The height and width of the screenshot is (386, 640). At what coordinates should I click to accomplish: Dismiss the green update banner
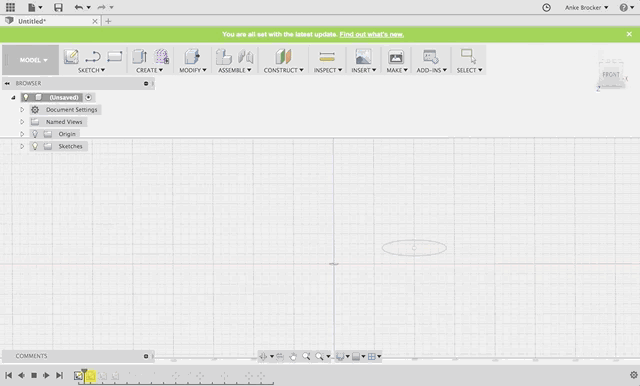pos(629,34)
